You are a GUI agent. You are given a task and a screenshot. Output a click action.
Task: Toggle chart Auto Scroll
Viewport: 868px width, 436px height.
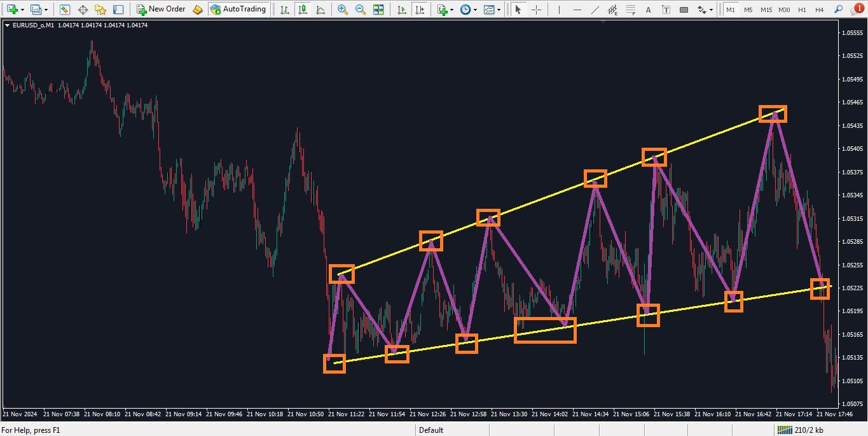401,10
